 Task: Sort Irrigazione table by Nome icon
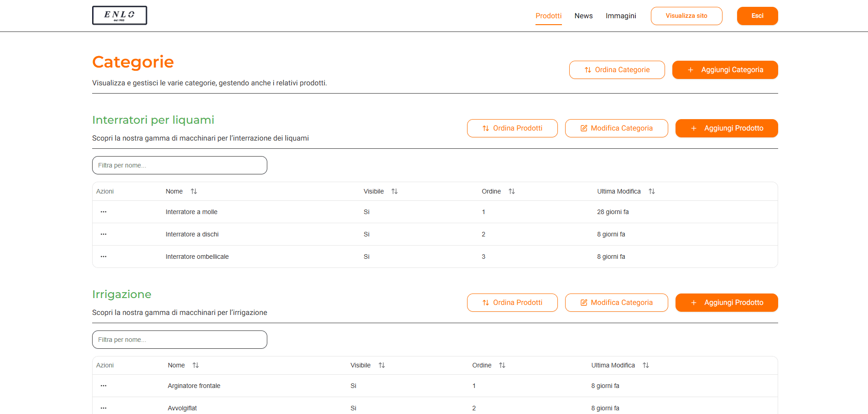pyautogui.click(x=196, y=365)
